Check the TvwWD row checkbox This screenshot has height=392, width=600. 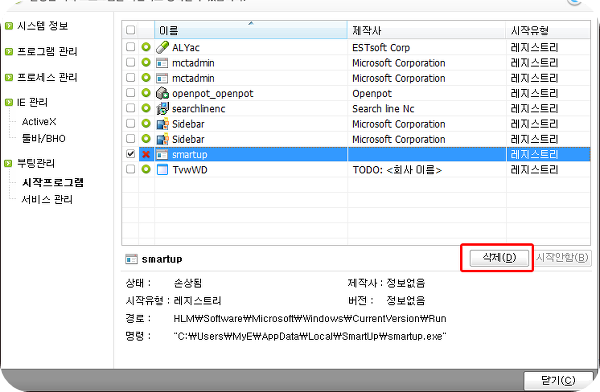pos(130,169)
